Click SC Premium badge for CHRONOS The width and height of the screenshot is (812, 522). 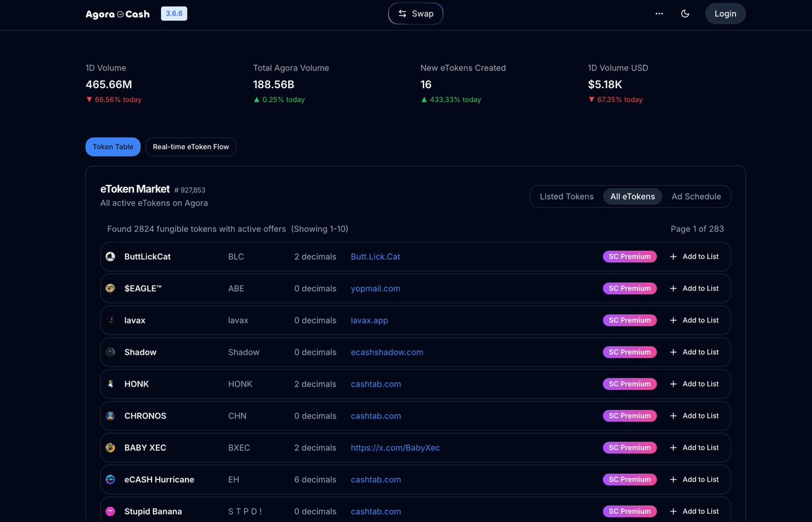(x=629, y=416)
